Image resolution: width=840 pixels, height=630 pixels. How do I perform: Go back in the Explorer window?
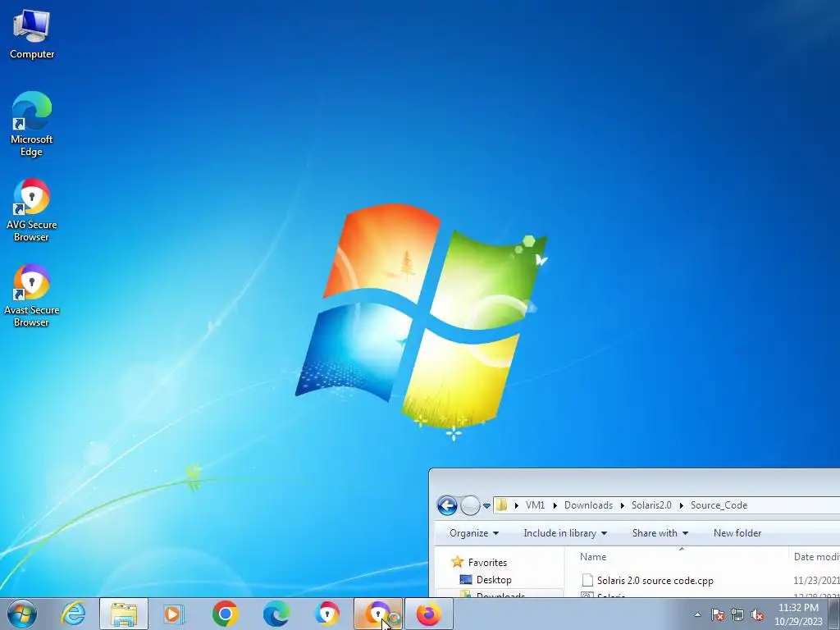pos(447,505)
